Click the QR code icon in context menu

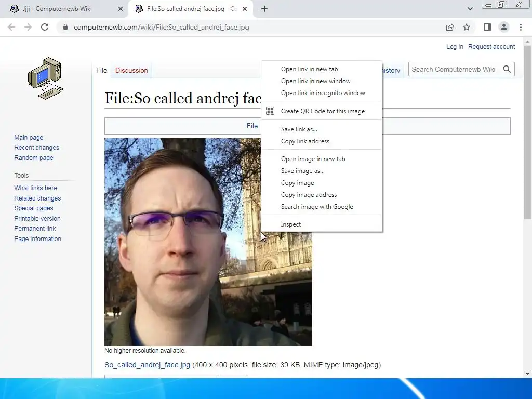(270, 111)
